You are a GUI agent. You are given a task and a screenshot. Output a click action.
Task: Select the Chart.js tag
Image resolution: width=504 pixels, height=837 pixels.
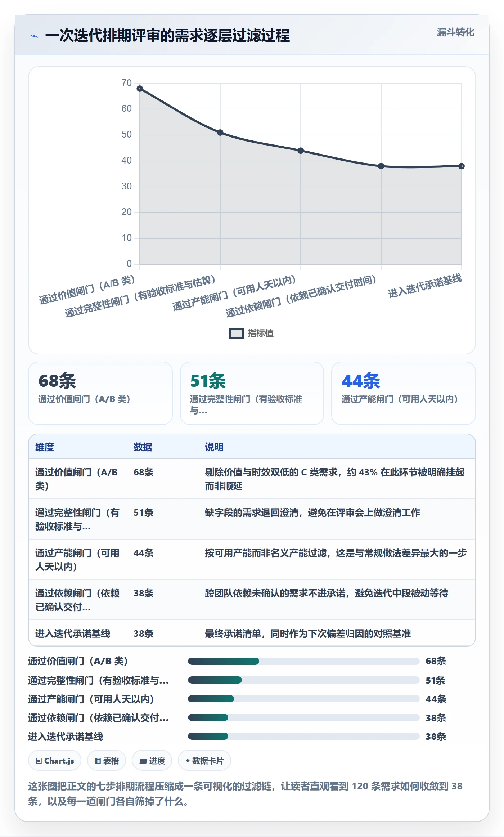pos(55,761)
